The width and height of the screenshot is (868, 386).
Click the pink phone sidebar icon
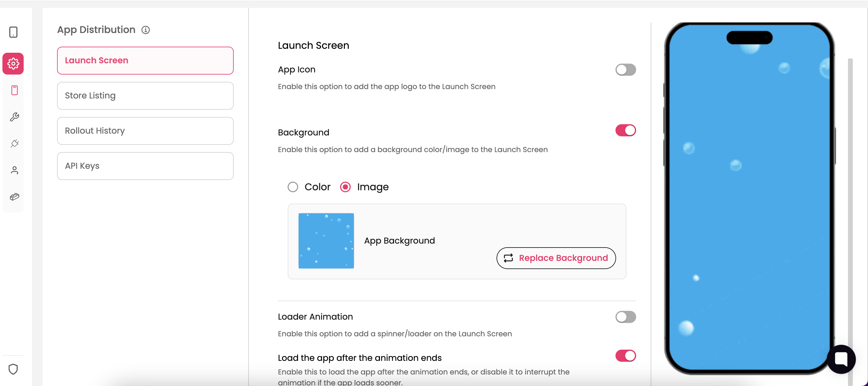click(15, 90)
